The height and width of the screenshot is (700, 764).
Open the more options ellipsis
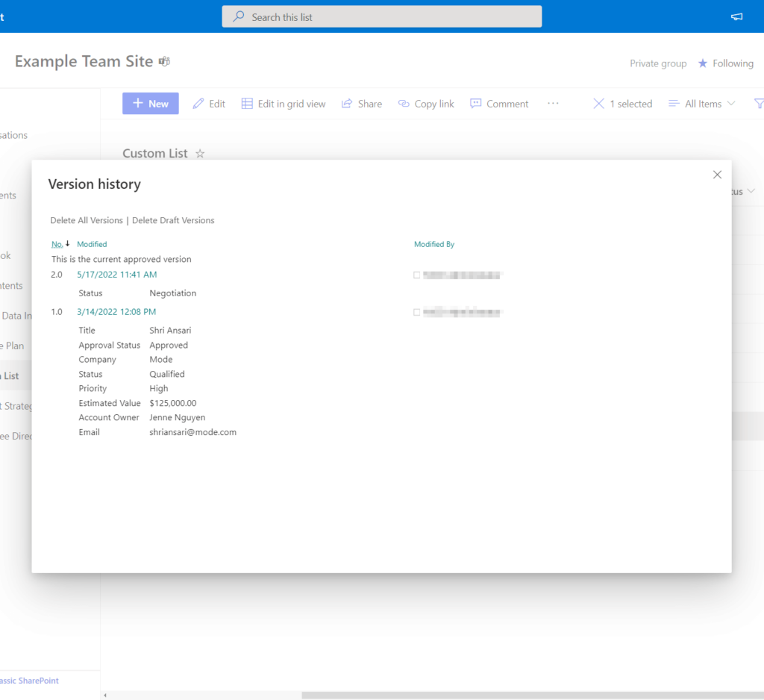tap(553, 103)
